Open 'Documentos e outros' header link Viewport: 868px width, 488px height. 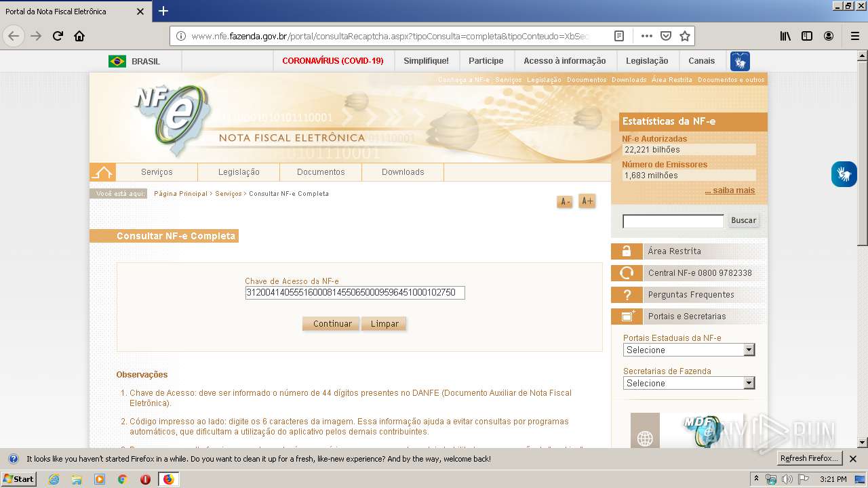coord(731,80)
